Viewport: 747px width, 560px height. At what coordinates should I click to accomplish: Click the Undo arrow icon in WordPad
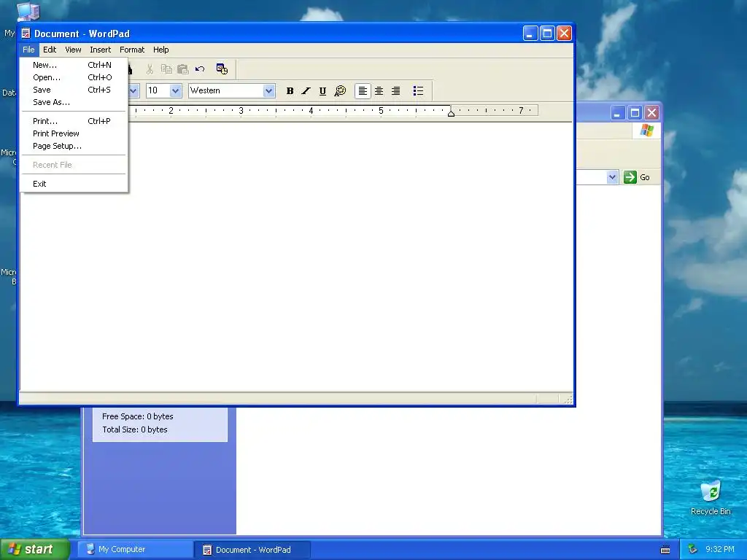click(200, 69)
